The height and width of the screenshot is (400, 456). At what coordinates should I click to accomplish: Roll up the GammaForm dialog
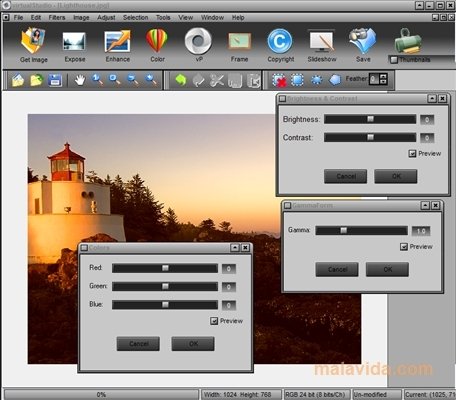point(425,206)
